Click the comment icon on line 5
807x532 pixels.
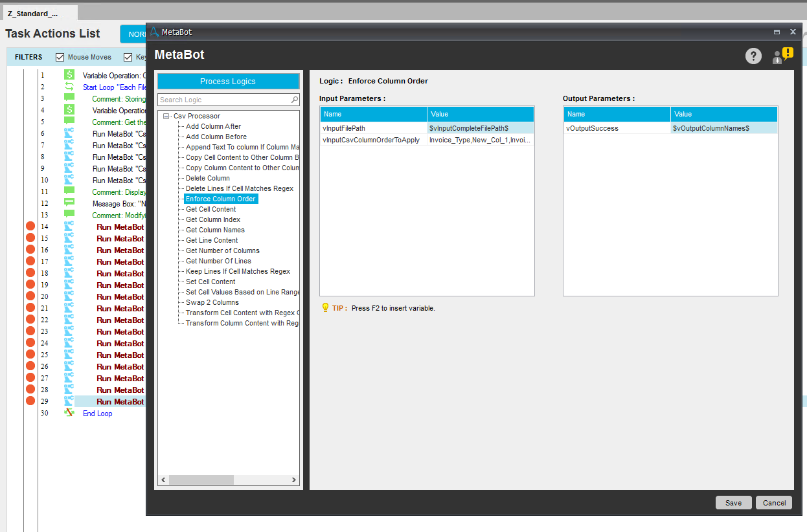click(x=69, y=122)
